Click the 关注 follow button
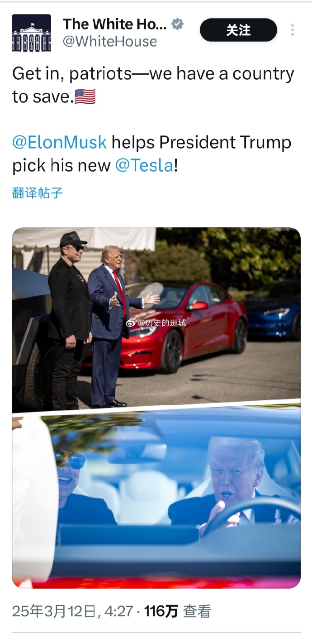The width and height of the screenshot is (312, 644). pyautogui.click(x=238, y=30)
